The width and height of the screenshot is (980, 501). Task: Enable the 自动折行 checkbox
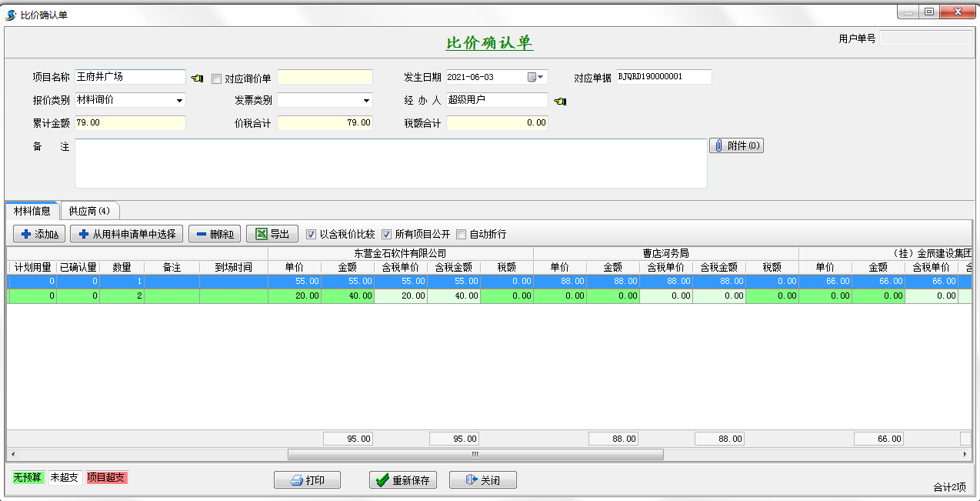click(462, 235)
